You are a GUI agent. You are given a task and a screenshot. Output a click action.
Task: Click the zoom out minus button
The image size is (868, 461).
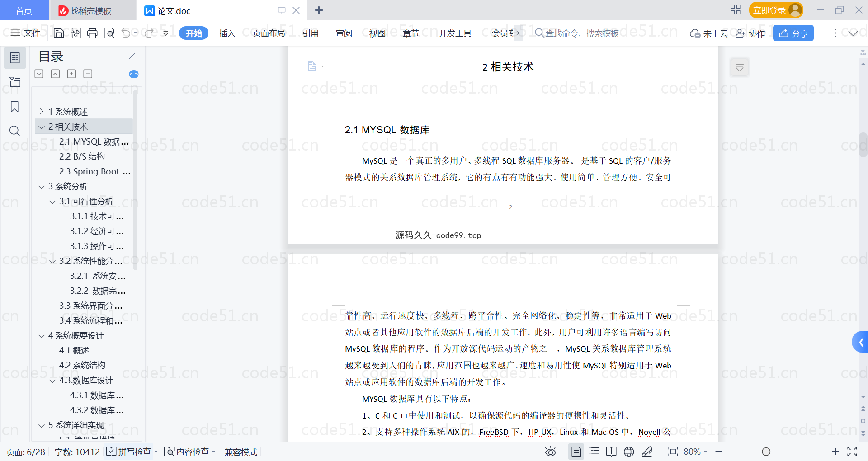click(x=719, y=452)
